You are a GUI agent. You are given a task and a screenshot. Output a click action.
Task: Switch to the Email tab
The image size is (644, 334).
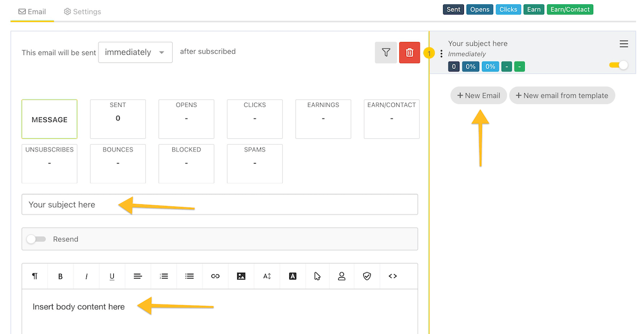coord(32,11)
